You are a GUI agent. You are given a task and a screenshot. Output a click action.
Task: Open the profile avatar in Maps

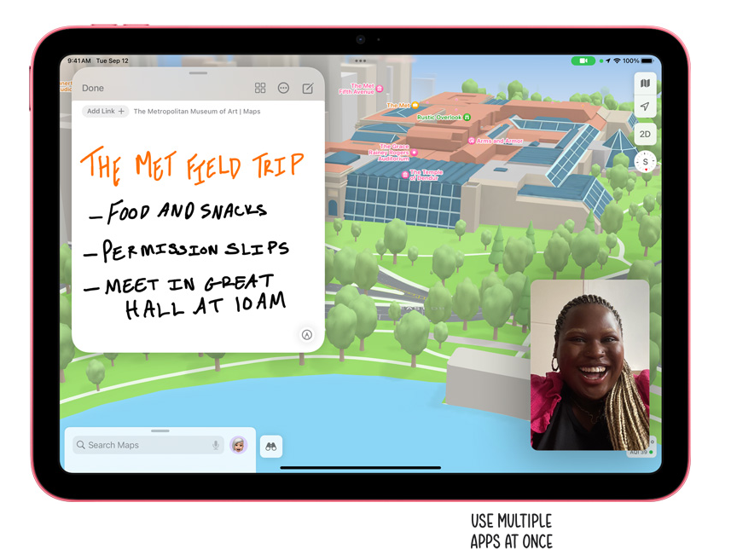coord(239,445)
